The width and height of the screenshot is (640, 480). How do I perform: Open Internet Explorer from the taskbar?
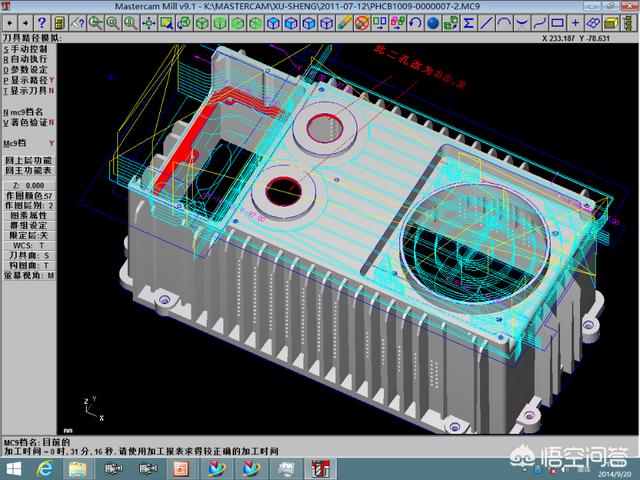[x=47, y=468]
